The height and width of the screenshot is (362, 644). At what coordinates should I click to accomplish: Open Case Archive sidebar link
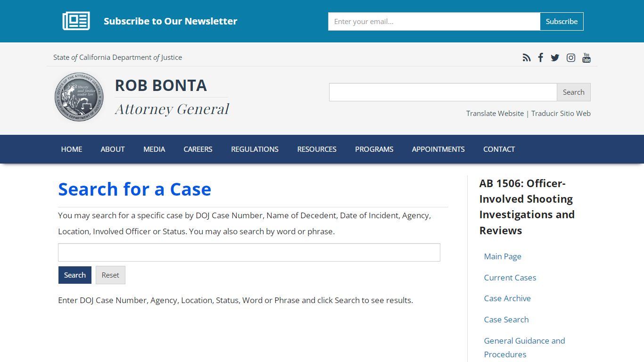pos(507,298)
